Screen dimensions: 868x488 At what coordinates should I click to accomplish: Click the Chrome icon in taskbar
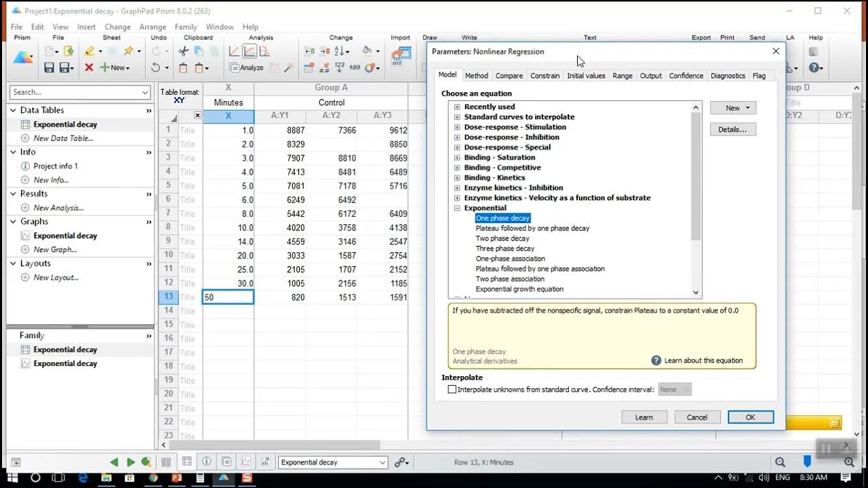point(153,478)
